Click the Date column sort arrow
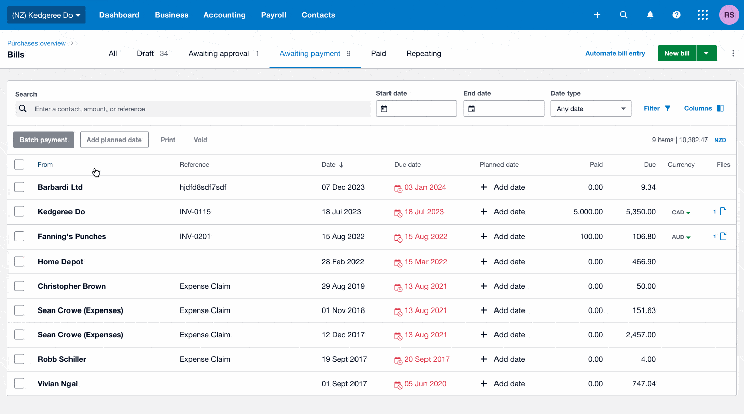744x414 pixels. point(341,165)
